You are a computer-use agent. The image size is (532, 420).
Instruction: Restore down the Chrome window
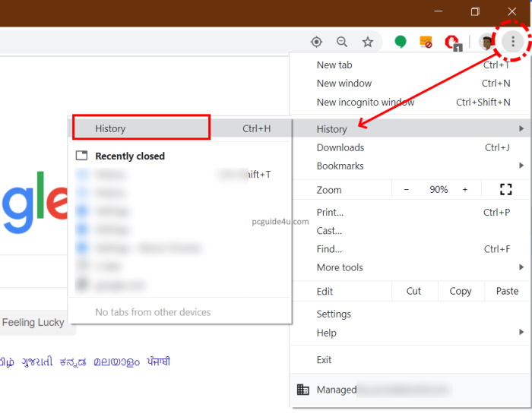point(475,11)
